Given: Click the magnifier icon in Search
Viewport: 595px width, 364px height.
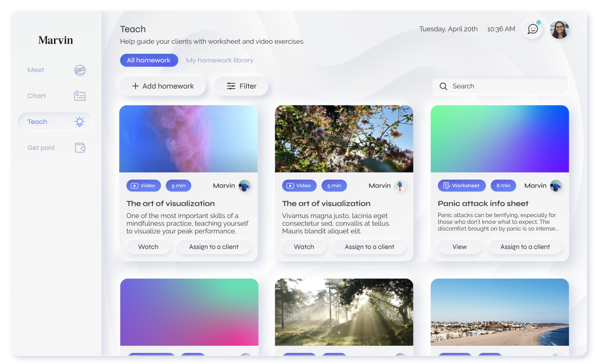Looking at the screenshot, I should tap(443, 86).
